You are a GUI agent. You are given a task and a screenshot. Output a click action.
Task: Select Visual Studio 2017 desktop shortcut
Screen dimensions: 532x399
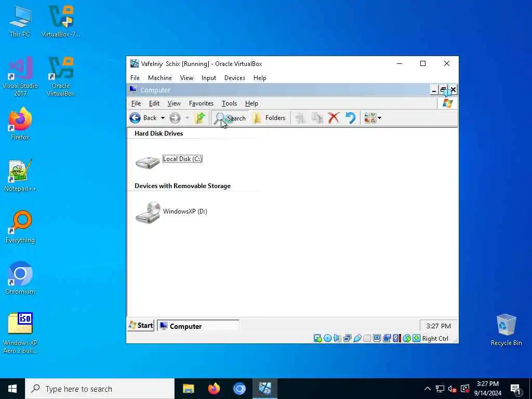(x=20, y=76)
